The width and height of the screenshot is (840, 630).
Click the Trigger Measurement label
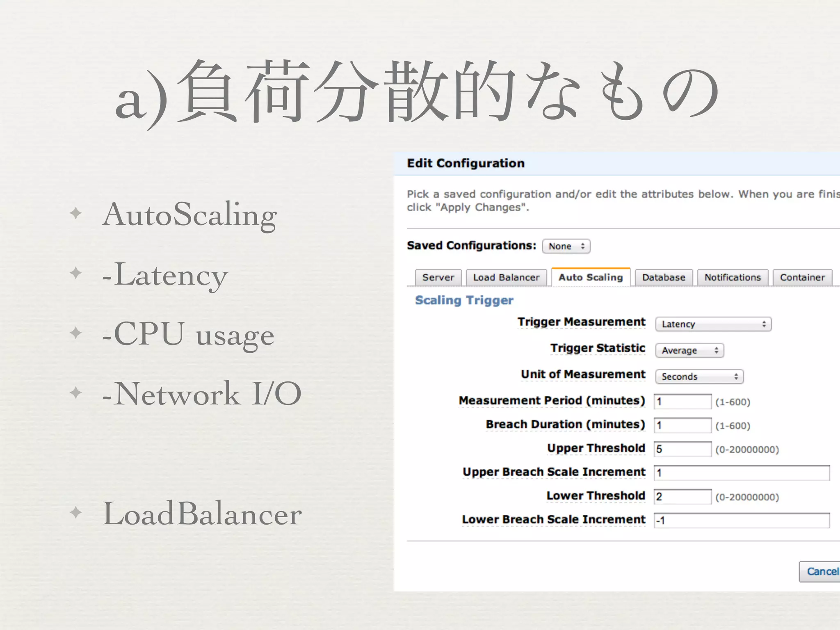(x=581, y=322)
